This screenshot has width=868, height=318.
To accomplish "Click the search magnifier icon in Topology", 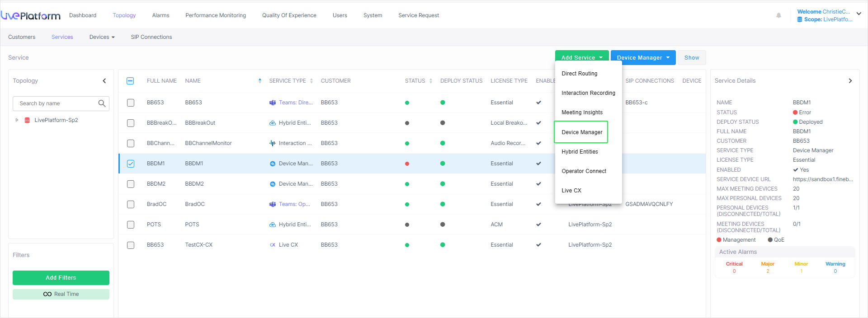I will point(102,103).
